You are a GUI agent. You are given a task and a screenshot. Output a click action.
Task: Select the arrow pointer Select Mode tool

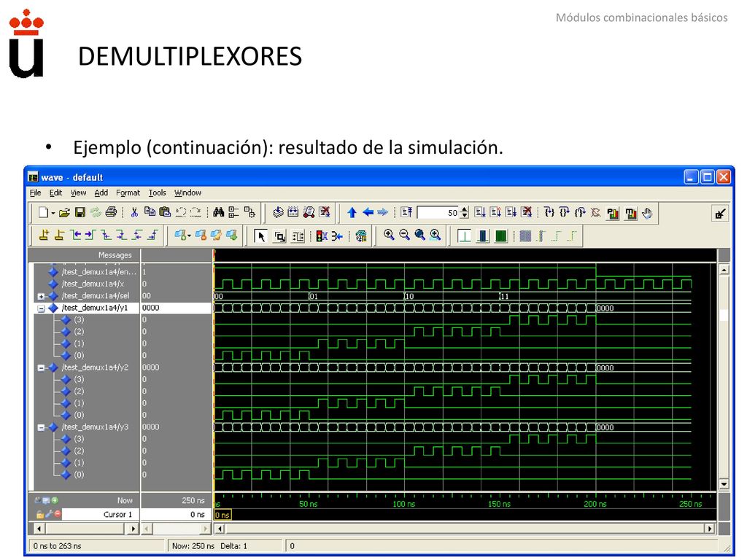tap(261, 236)
